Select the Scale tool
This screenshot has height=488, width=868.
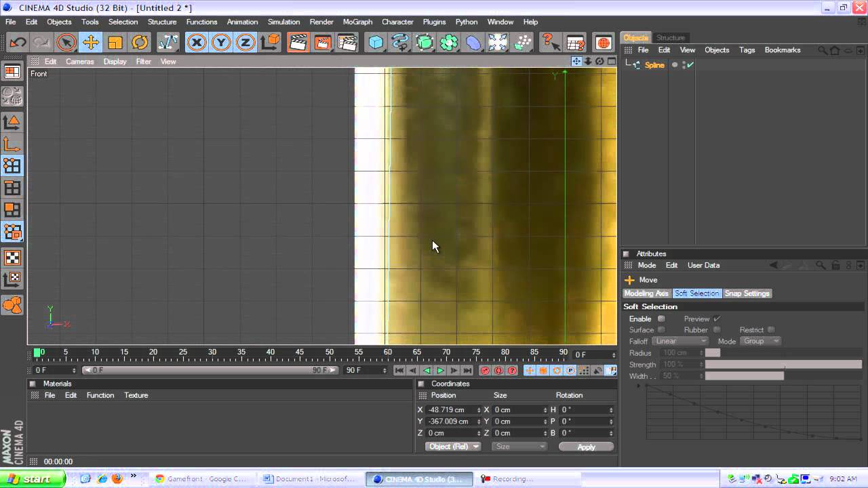click(115, 43)
